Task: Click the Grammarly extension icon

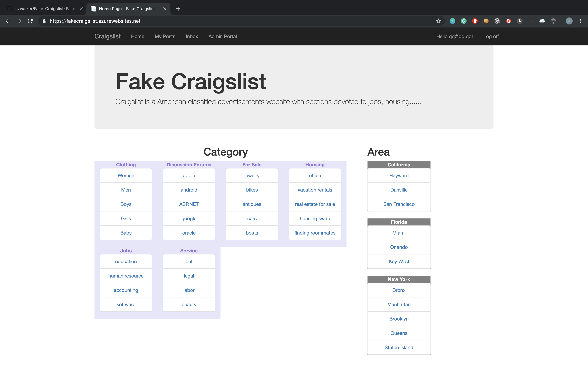Action: coord(464,21)
